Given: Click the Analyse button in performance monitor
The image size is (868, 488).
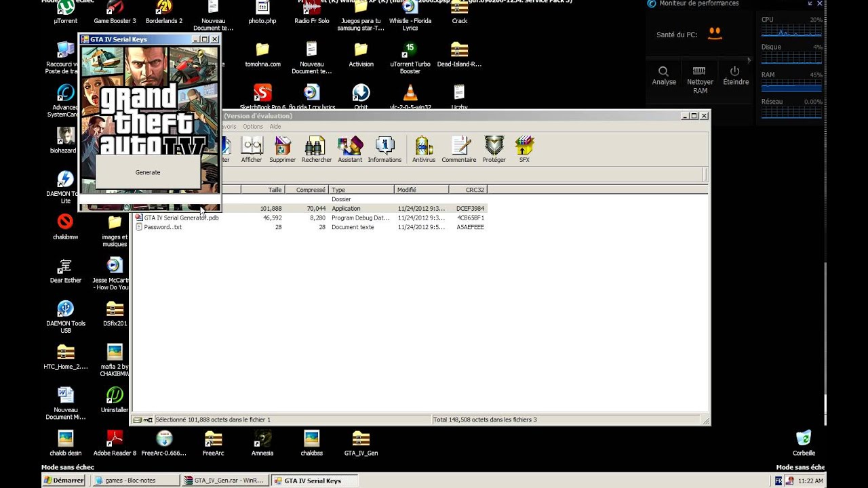Looking at the screenshot, I should click(664, 76).
